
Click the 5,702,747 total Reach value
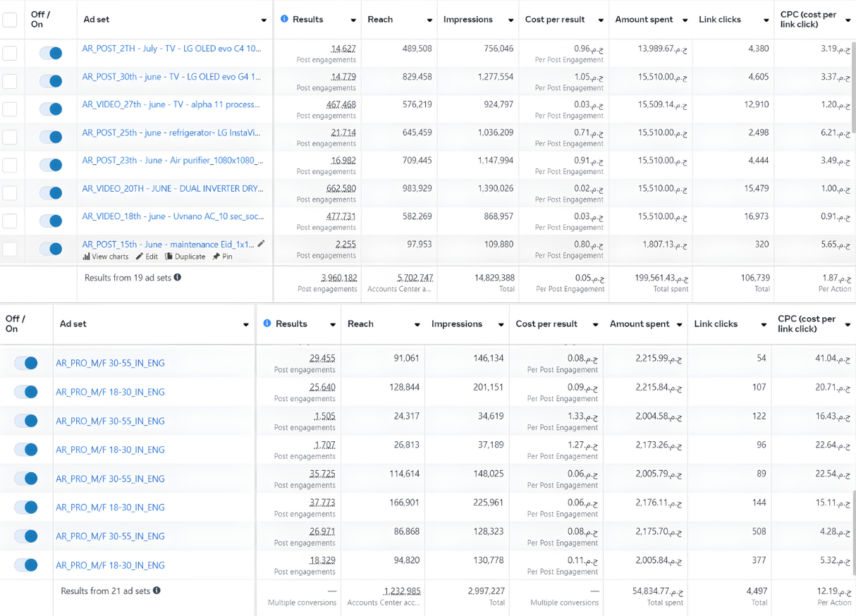(415, 278)
